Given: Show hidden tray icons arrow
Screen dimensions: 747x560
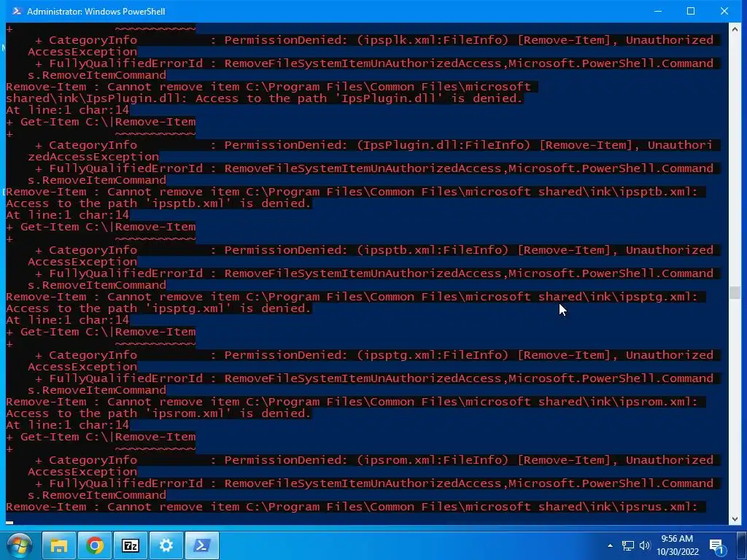Looking at the screenshot, I should pos(610,545).
